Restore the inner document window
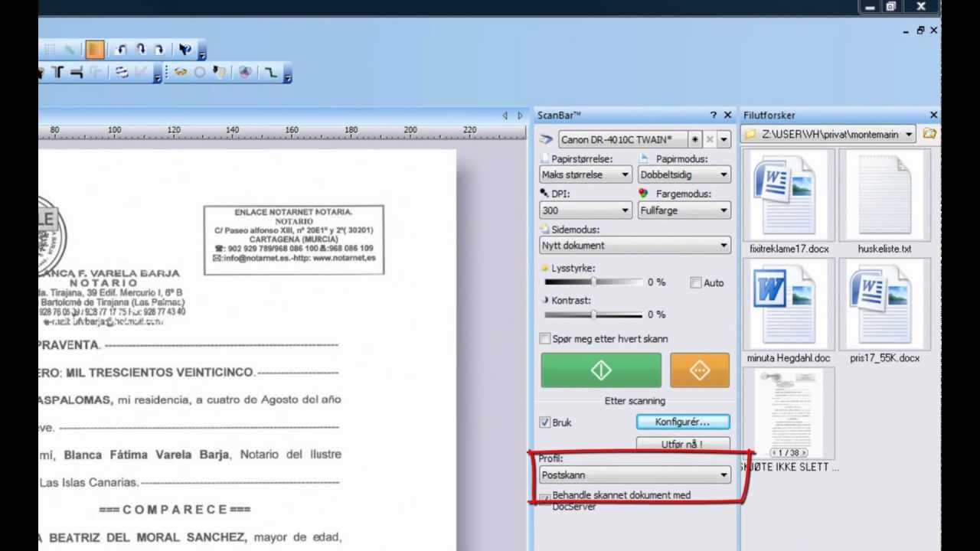Screen dimensions: 980x551 [x=920, y=31]
